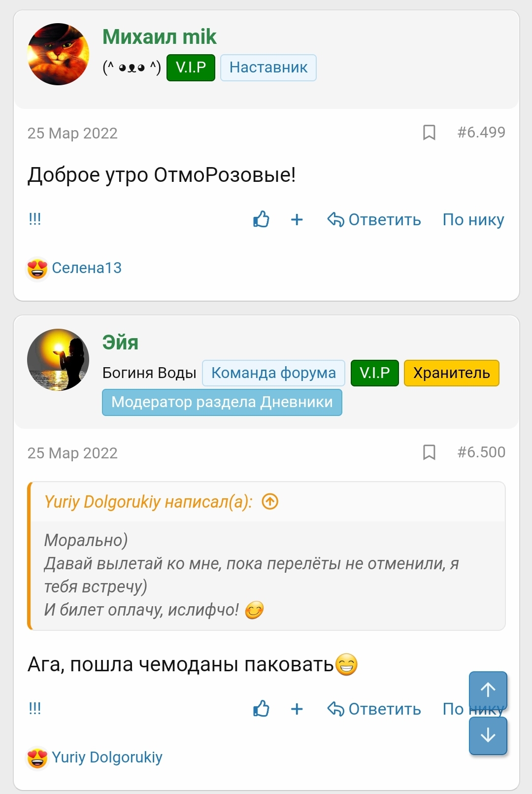Screen dimensions: 532x794
Task: Report Михаил mik's post via "!!!"
Action: [x=34, y=219]
